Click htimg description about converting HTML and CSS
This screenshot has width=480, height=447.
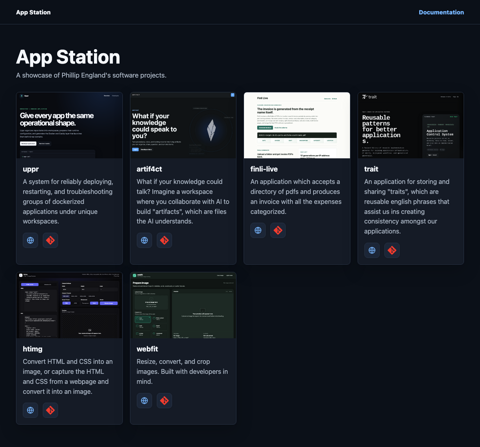click(x=68, y=377)
